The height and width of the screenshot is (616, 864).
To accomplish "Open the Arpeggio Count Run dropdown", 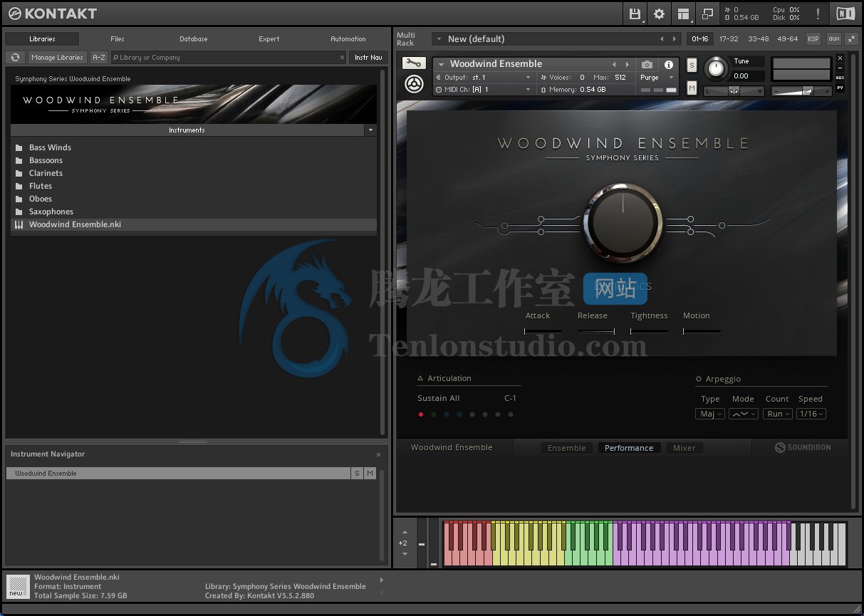I will pyautogui.click(x=778, y=414).
